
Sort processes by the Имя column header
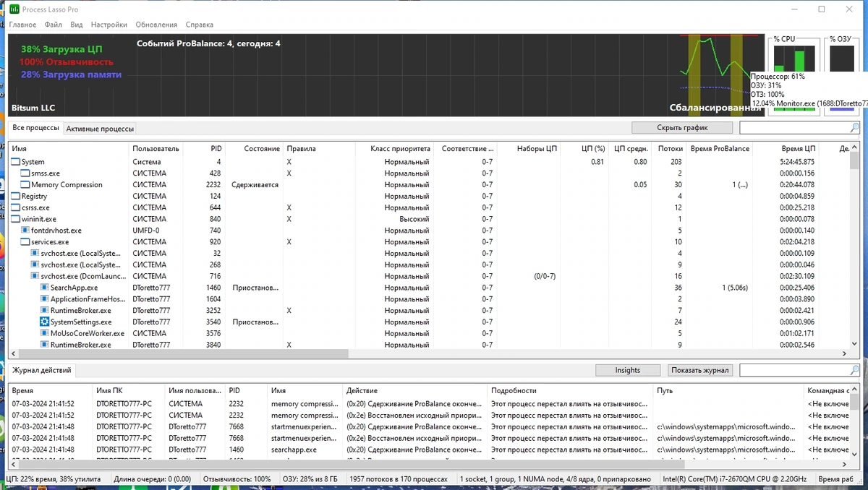pos(69,148)
